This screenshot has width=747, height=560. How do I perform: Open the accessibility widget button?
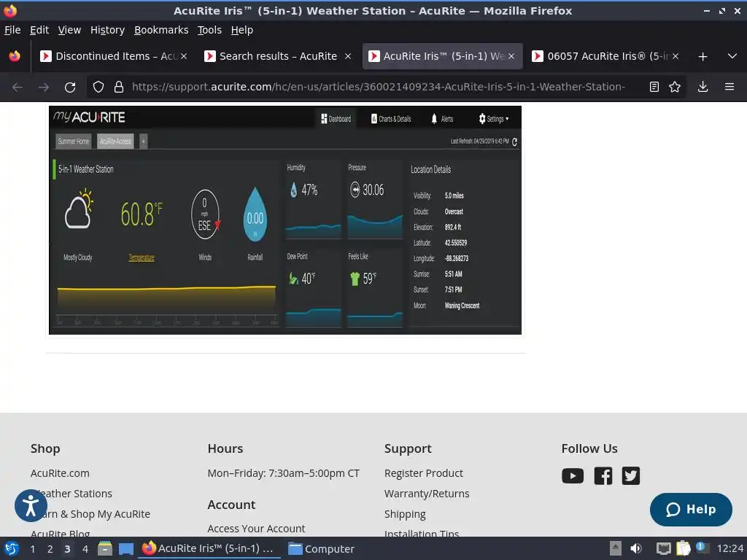click(31, 506)
